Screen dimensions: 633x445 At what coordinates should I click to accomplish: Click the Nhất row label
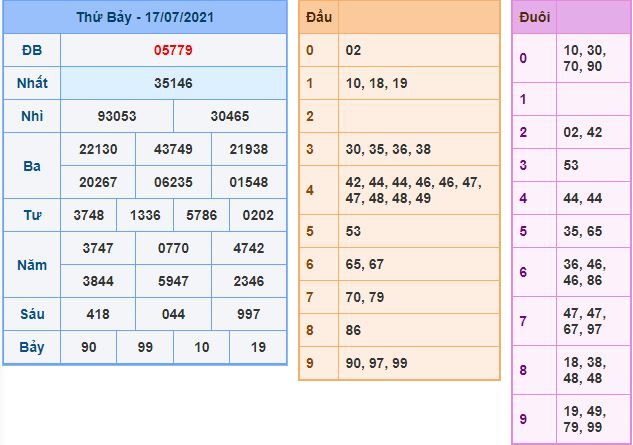point(32,83)
